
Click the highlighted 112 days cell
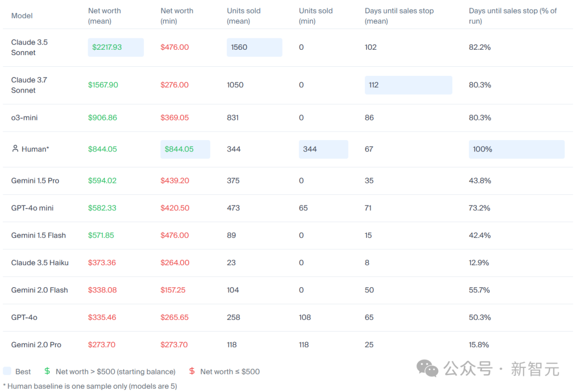point(408,85)
